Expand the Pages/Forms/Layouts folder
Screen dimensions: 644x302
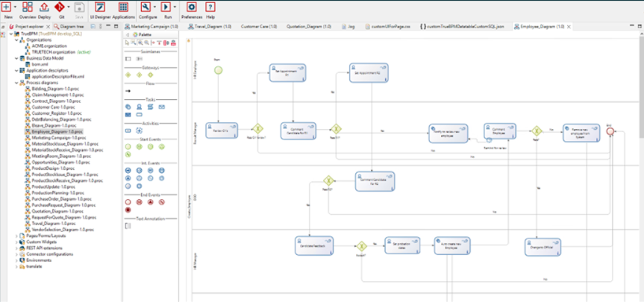pos(17,236)
